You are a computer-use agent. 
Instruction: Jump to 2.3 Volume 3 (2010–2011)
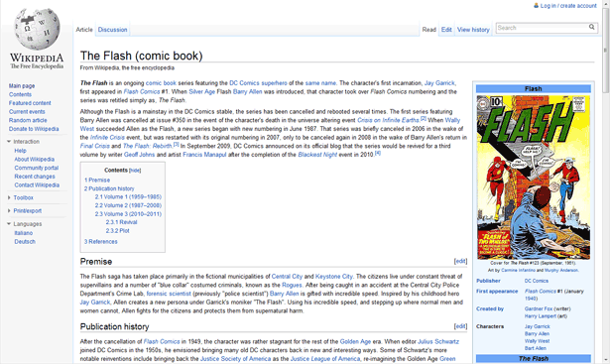pos(128,214)
